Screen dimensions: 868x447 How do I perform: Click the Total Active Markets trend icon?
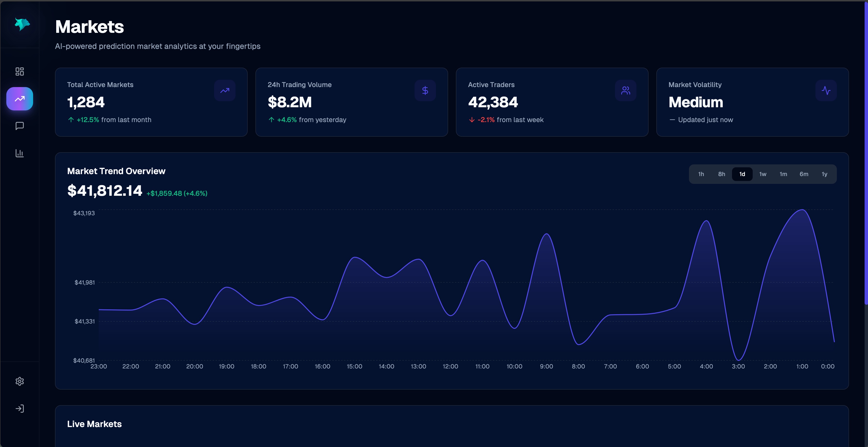coord(225,90)
